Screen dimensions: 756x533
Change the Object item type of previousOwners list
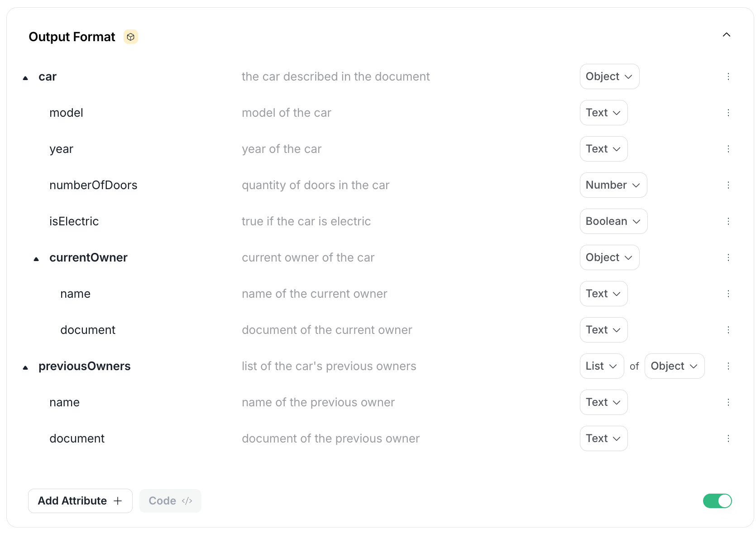tap(674, 366)
